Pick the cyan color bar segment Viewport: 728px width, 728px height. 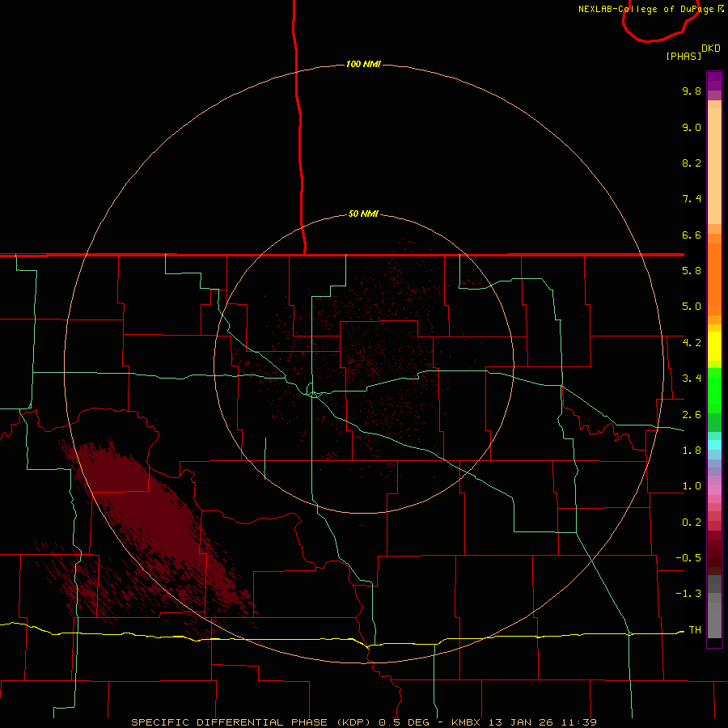pos(714,445)
